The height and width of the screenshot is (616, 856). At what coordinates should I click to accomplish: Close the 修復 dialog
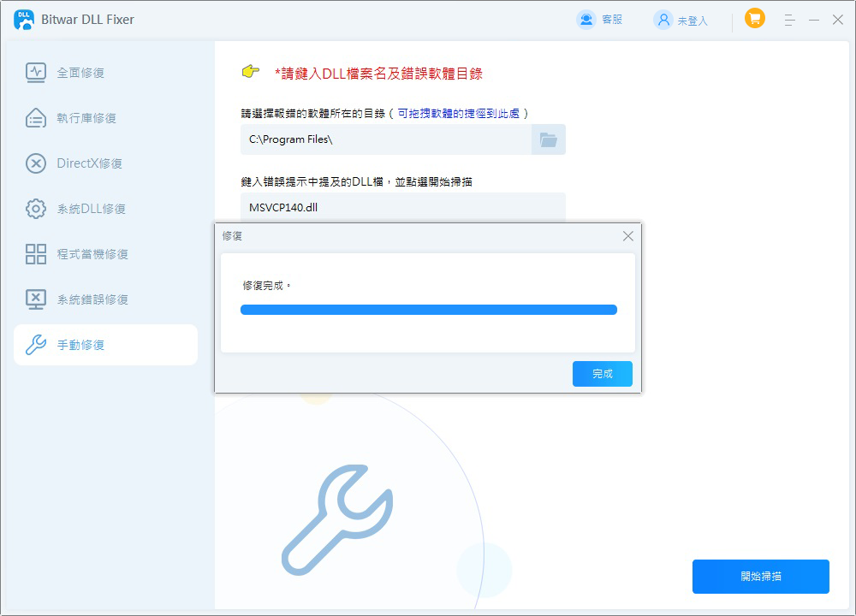click(627, 236)
